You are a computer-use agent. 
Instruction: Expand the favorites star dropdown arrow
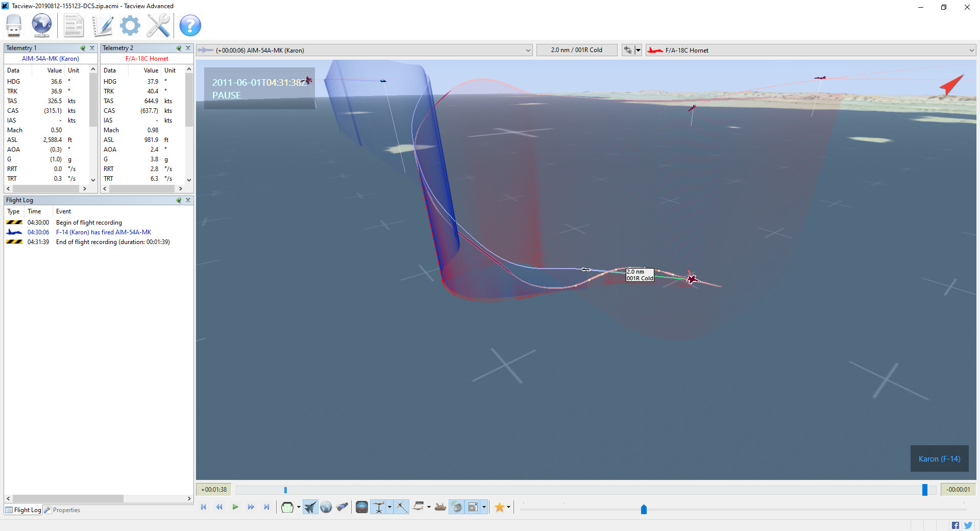pos(508,507)
